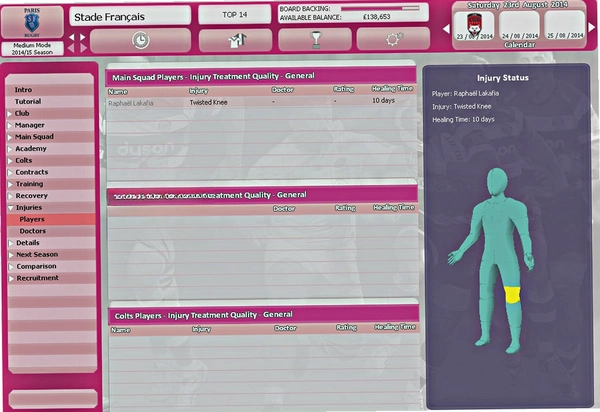The height and width of the screenshot is (412, 600).
Task: Click Name column header in Colts Players table
Action: [x=121, y=330]
